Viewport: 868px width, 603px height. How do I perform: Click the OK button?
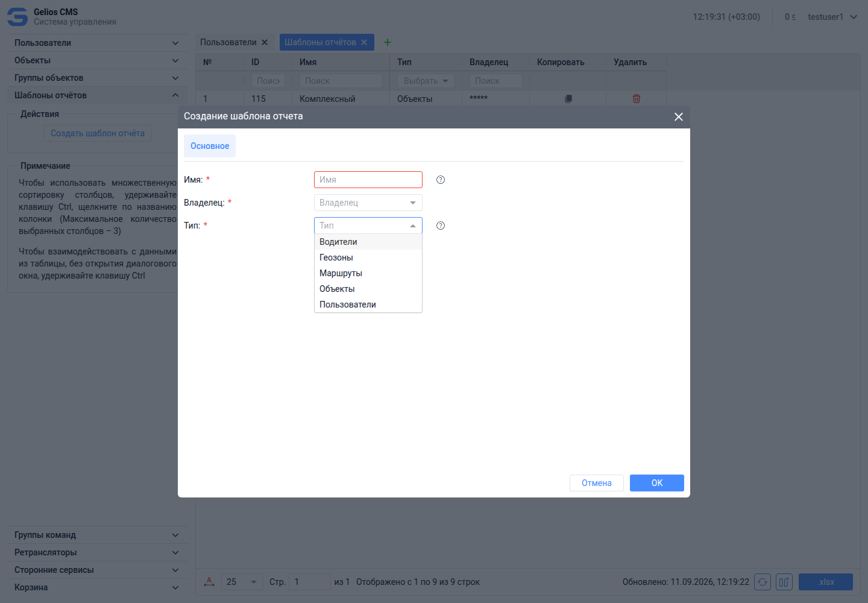click(657, 483)
